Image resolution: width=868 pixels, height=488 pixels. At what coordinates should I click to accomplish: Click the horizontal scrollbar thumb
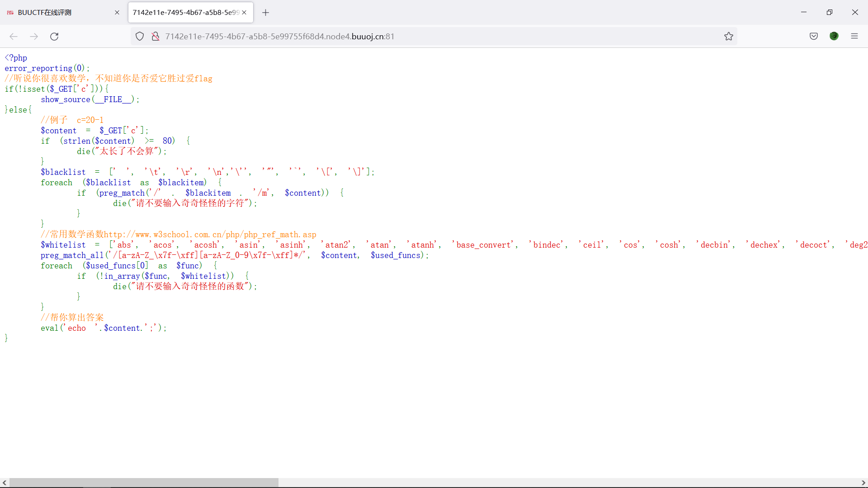click(144, 483)
